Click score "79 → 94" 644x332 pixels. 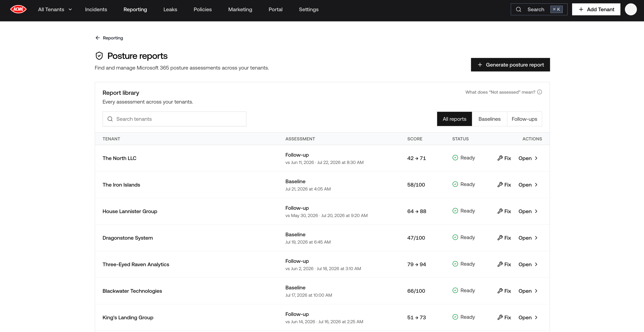pos(417,264)
